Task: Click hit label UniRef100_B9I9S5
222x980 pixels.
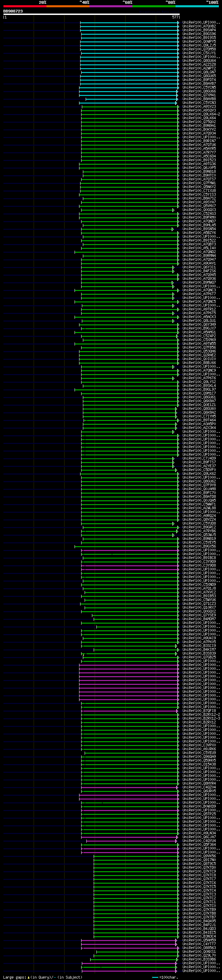Action: (x=199, y=38)
